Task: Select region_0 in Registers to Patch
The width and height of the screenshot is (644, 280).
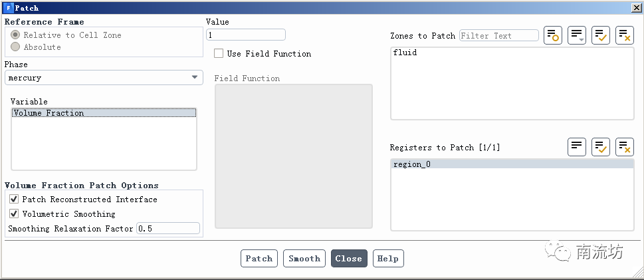Action: click(x=412, y=164)
